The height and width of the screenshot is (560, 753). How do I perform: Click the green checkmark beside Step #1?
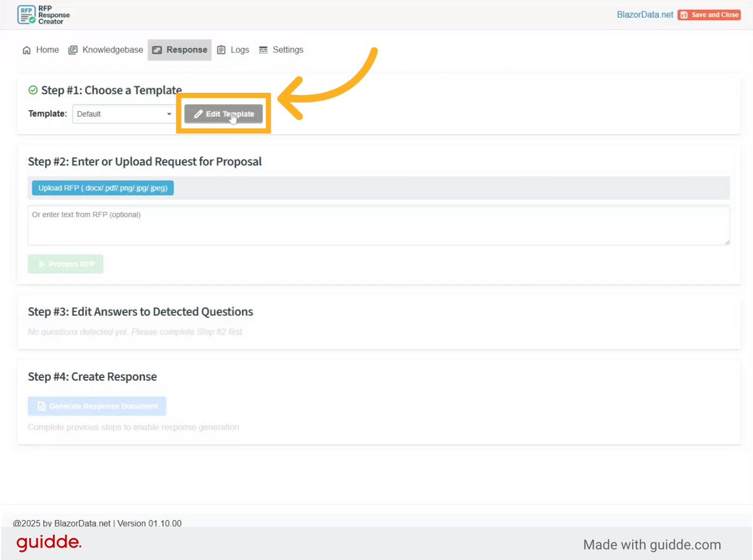point(33,90)
